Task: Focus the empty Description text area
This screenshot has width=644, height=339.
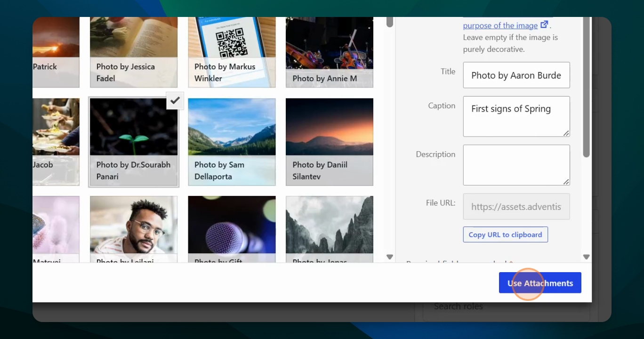Action: pyautogui.click(x=516, y=165)
